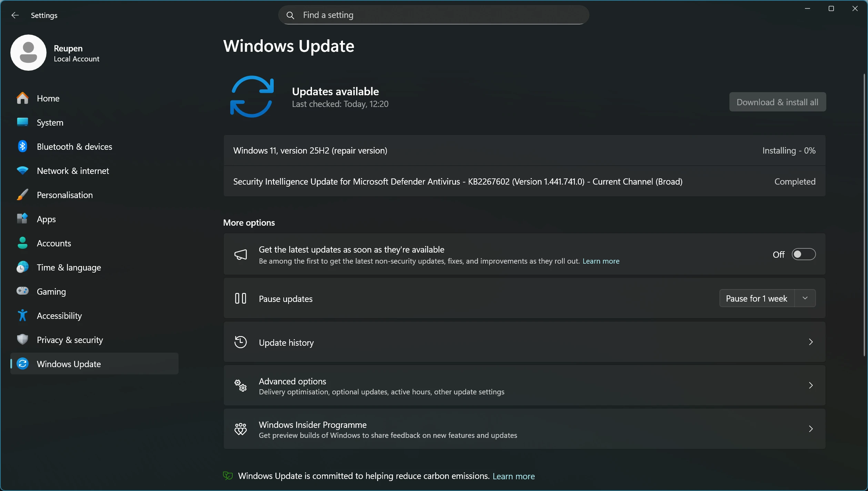Viewport: 868px width, 491px height.
Task: Select the Accessibility icon
Action: pos(22,315)
